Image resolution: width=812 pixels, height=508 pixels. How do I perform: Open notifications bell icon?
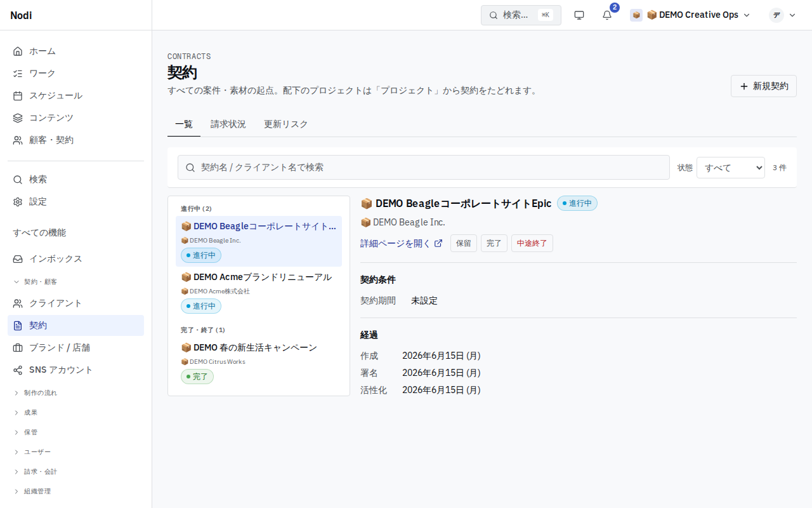(607, 15)
